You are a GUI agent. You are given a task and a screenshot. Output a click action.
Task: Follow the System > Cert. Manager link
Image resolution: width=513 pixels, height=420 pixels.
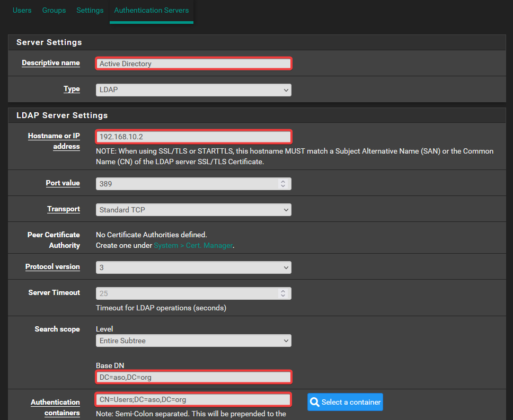193,246
